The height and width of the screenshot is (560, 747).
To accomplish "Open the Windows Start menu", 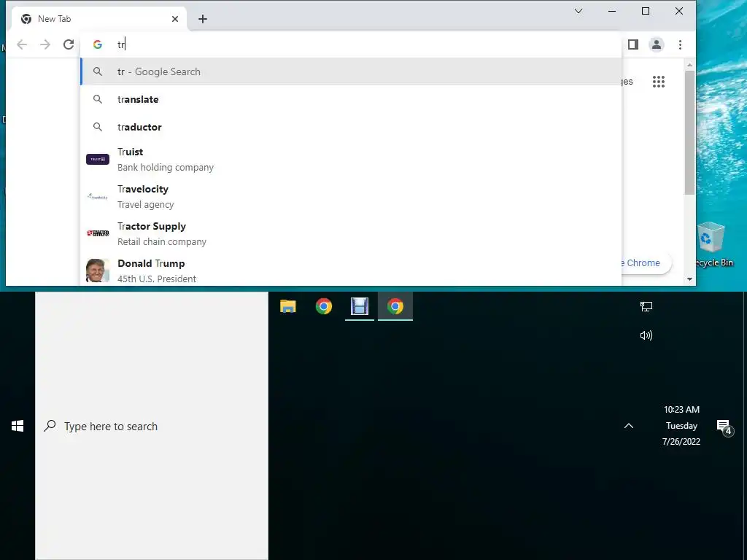I will click(18, 426).
